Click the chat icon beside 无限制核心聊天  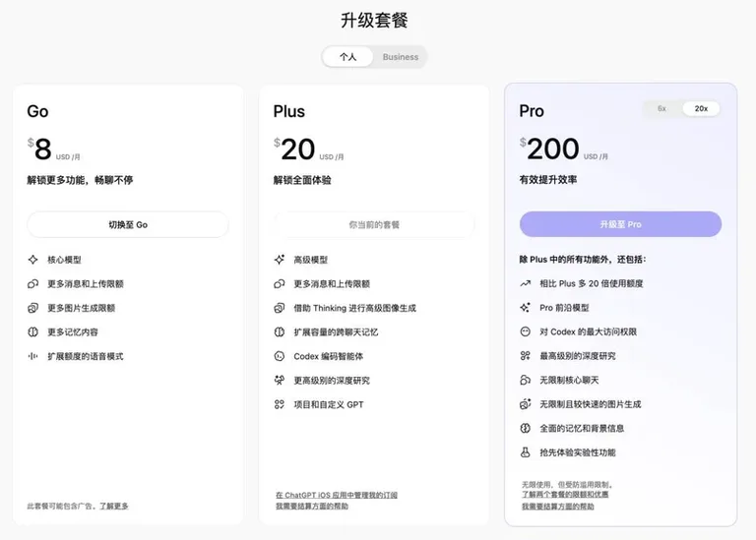[x=525, y=380]
